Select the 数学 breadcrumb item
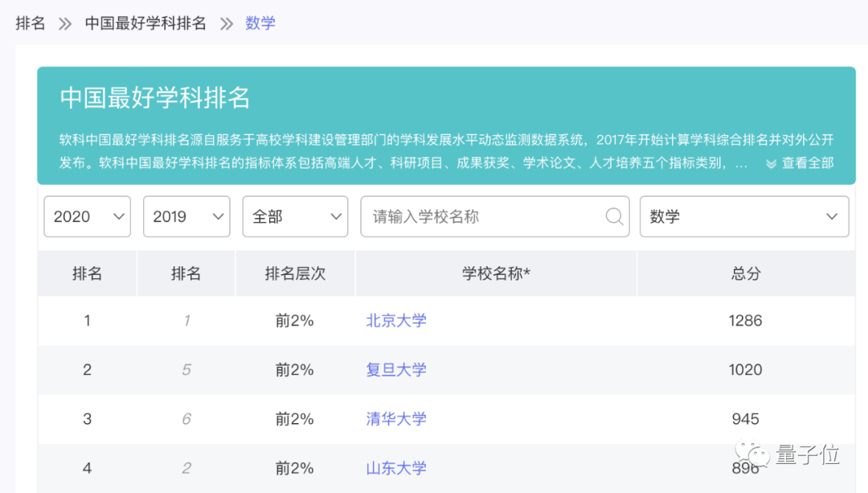Screen dimensions: 868x493 click(x=260, y=23)
